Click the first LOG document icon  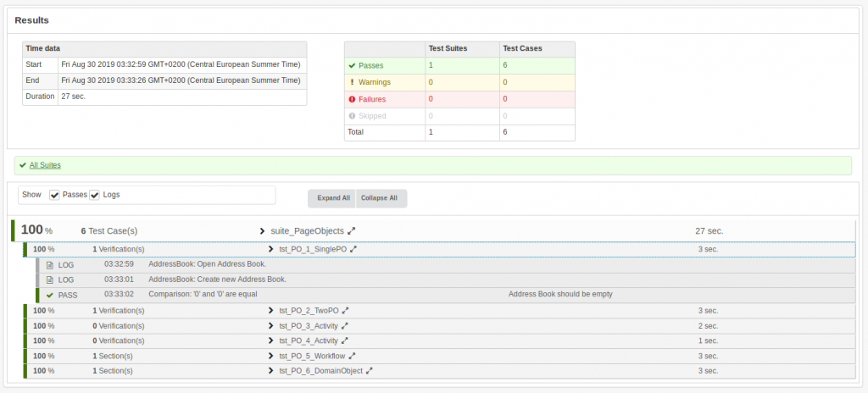pos(50,265)
